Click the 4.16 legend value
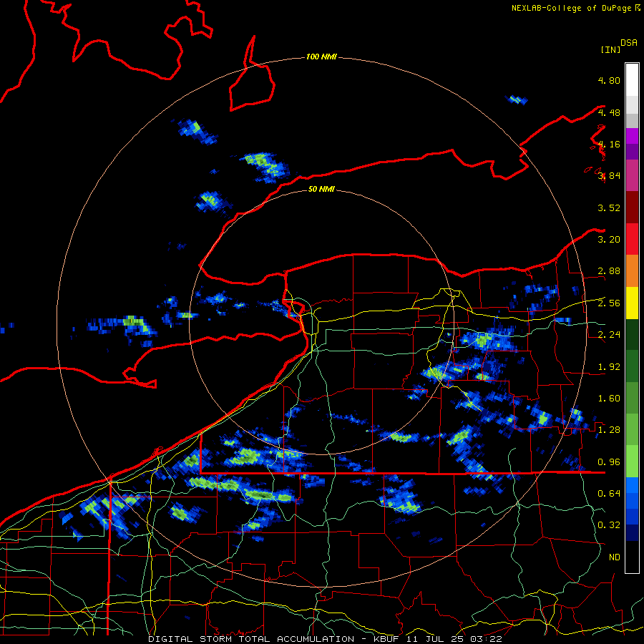This screenshot has width=644, height=644. point(609,144)
